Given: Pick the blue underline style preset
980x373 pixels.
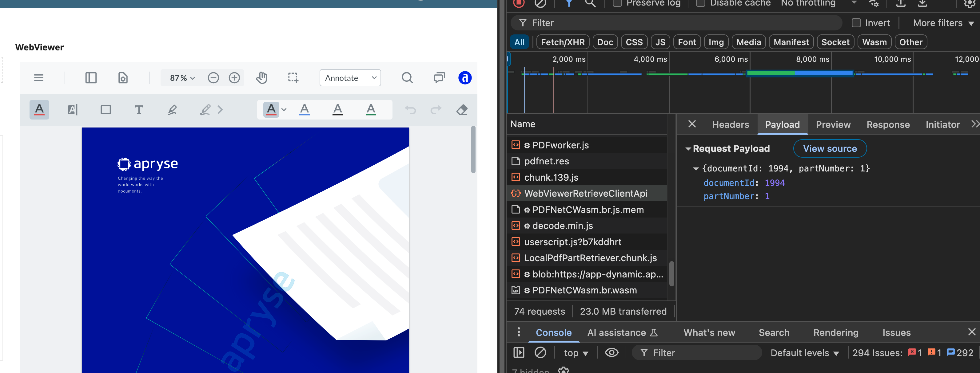Looking at the screenshot, I should tap(304, 110).
